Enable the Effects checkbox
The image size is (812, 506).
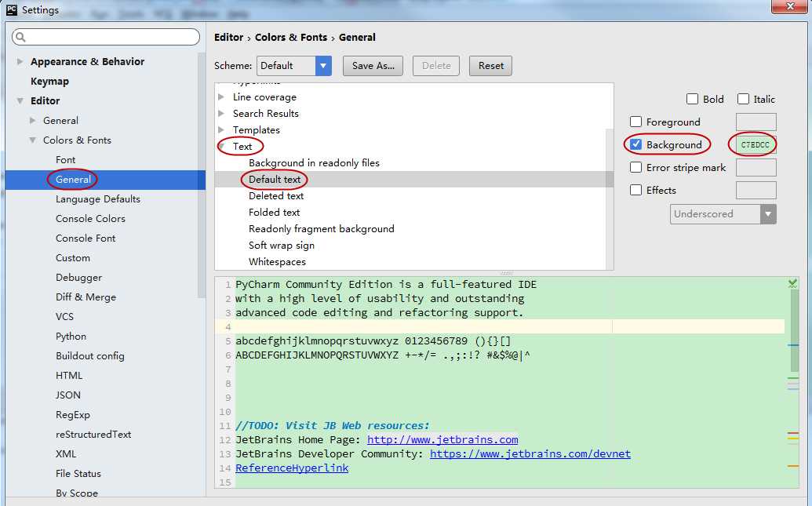click(635, 190)
